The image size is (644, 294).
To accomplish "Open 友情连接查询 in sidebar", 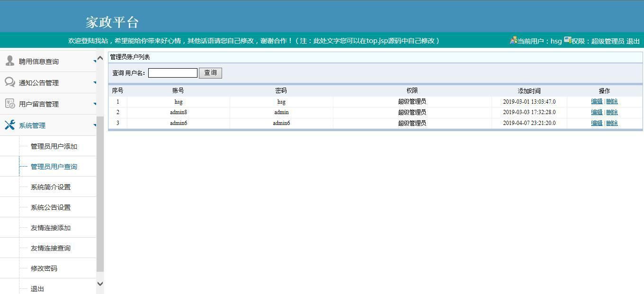I will pyautogui.click(x=51, y=248).
